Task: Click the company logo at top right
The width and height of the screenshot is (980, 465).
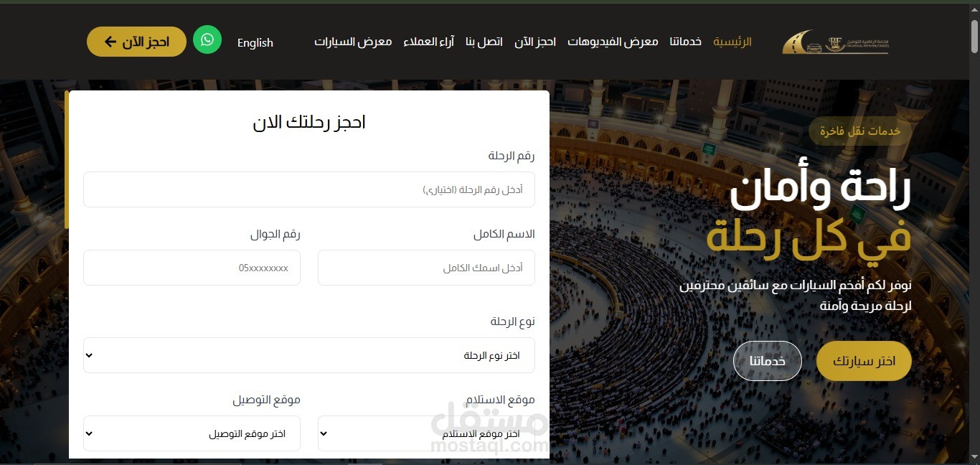Action: 834,42
